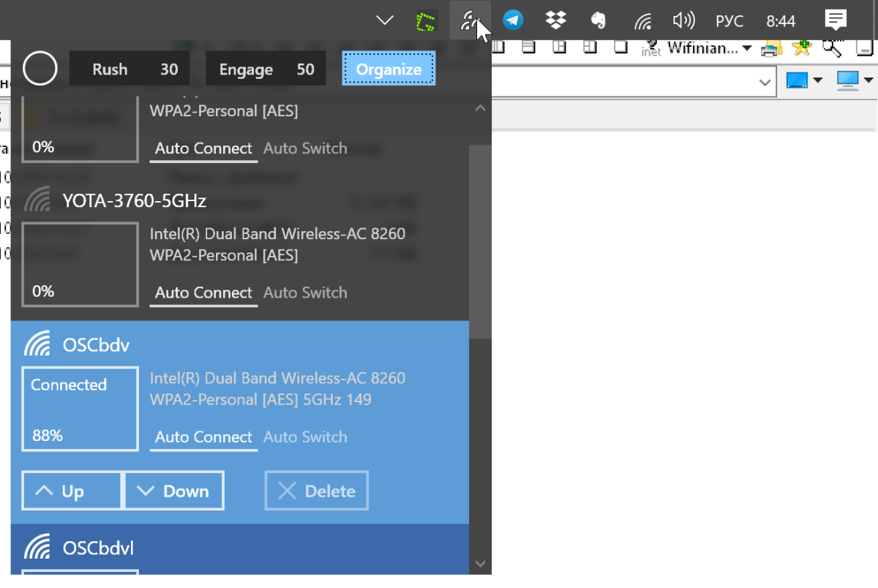
Task: Click the Engage threshold value 50
Action: [306, 69]
